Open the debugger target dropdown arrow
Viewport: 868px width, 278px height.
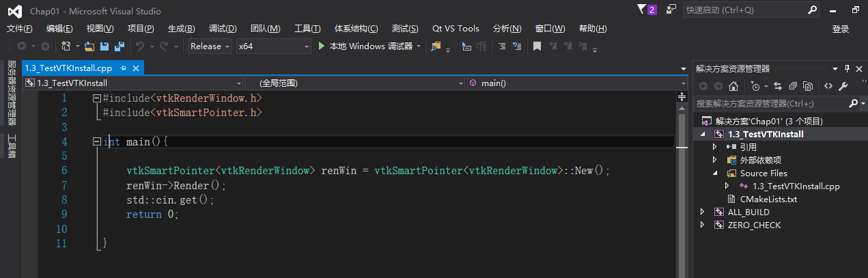point(418,46)
